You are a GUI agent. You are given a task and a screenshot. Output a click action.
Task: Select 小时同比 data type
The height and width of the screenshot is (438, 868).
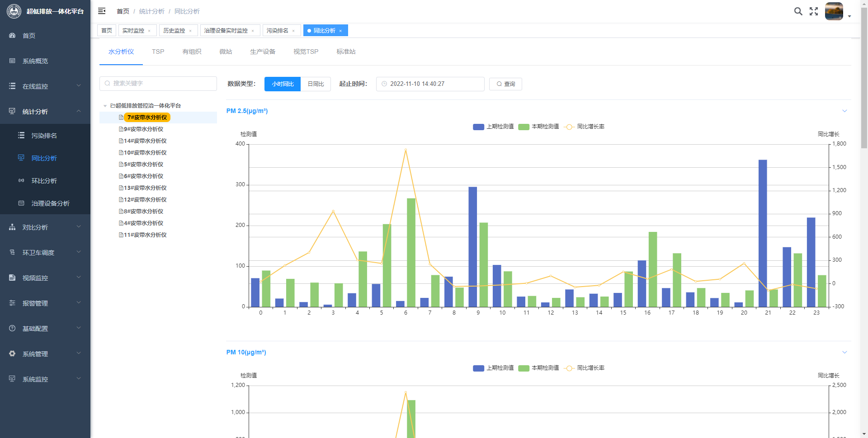(283, 84)
